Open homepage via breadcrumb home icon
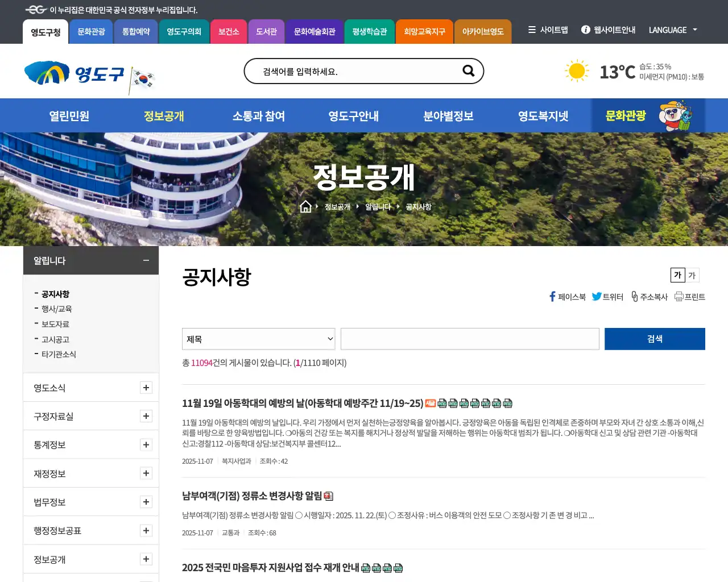This screenshot has width=728, height=582. coord(305,206)
